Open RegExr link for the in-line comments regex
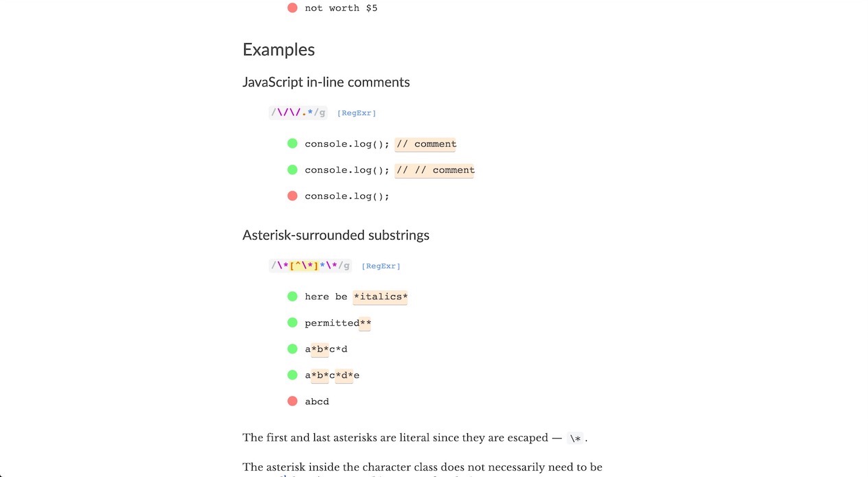Viewport: 868px width, 477px height. [x=356, y=113]
